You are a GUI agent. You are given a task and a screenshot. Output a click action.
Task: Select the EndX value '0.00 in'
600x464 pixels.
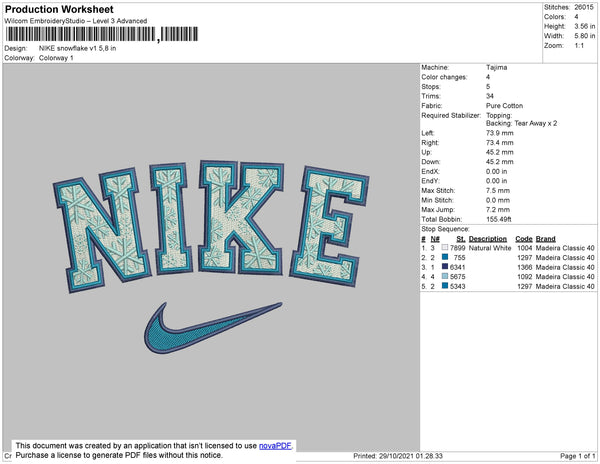tap(497, 171)
